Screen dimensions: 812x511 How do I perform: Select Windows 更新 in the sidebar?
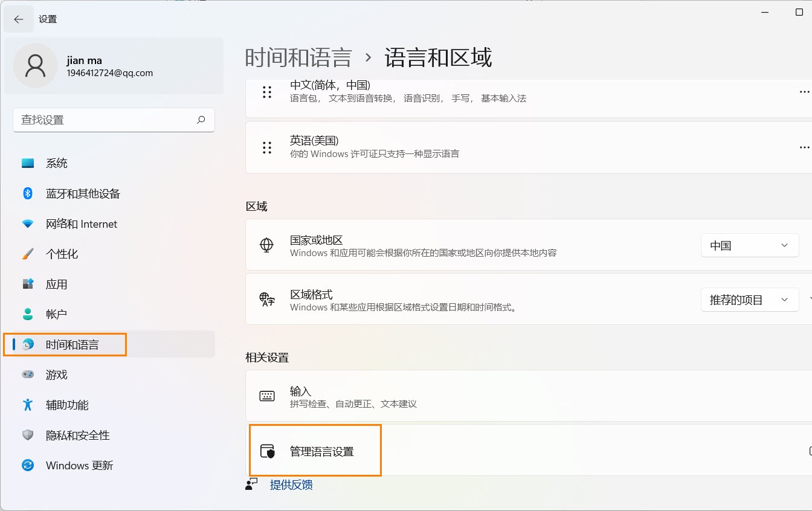click(x=114, y=465)
